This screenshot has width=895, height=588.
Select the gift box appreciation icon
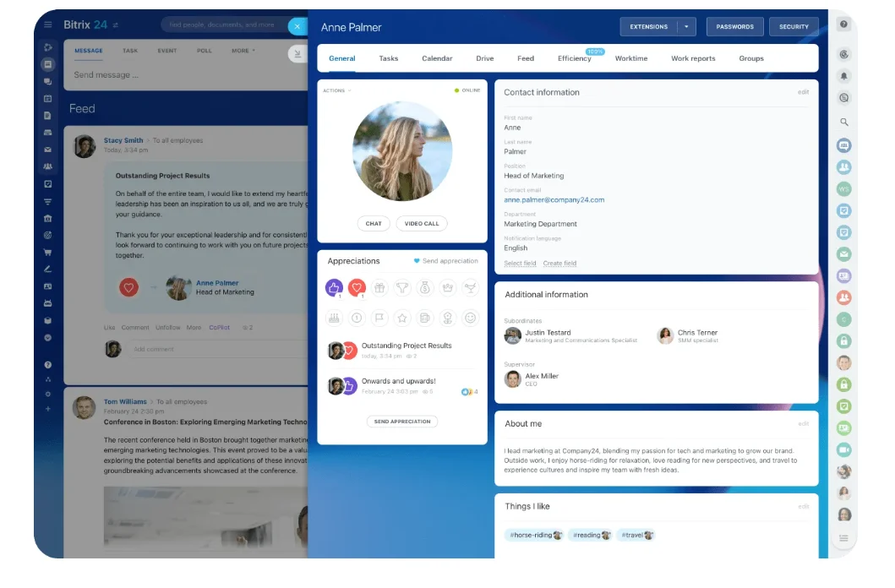click(x=379, y=288)
